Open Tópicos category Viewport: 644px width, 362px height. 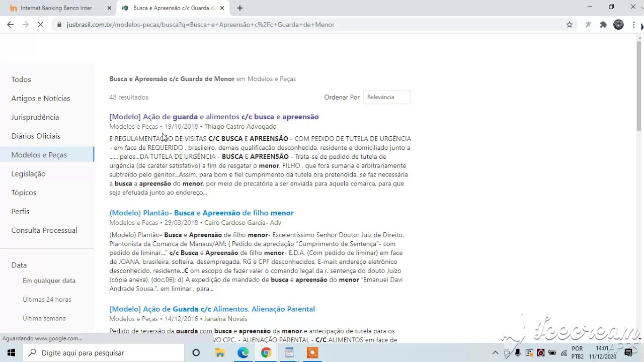click(24, 193)
